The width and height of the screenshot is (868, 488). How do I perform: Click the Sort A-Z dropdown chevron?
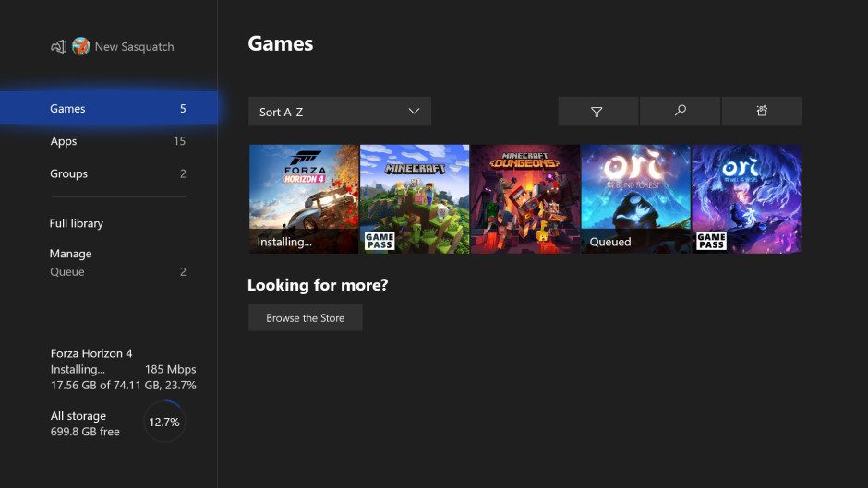pos(414,112)
